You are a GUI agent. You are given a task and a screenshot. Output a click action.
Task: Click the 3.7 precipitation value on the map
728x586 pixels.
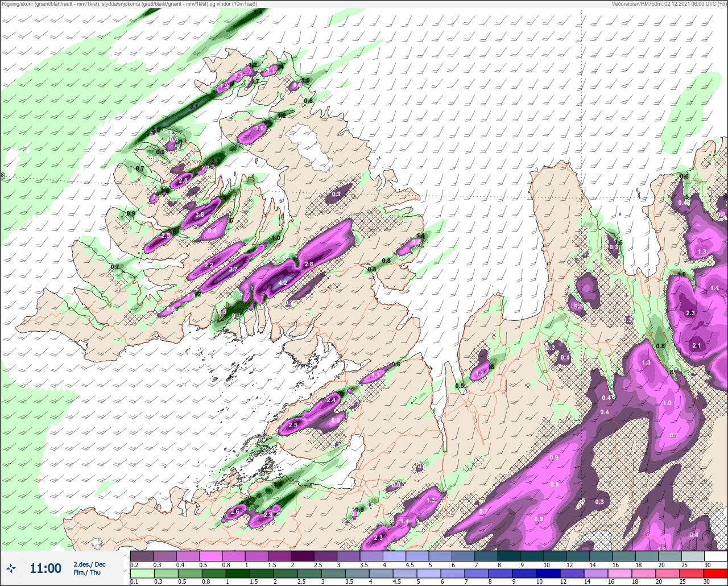click(x=233, y=270)
